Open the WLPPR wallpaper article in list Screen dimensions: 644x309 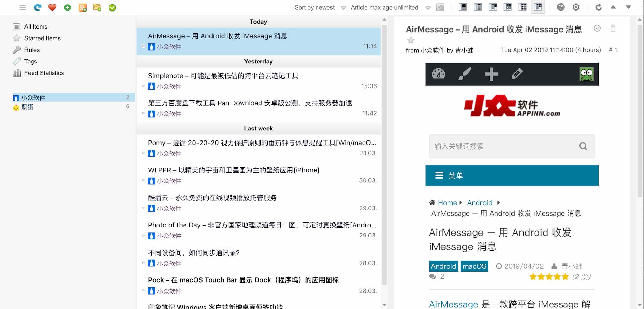pyautogui.click(x=259, y=175)
